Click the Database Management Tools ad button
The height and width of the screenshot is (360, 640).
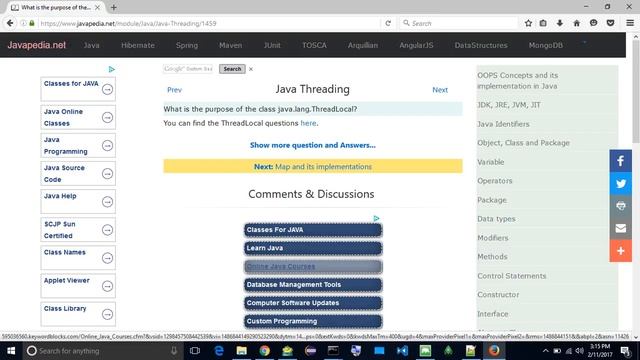coord(313,284)
